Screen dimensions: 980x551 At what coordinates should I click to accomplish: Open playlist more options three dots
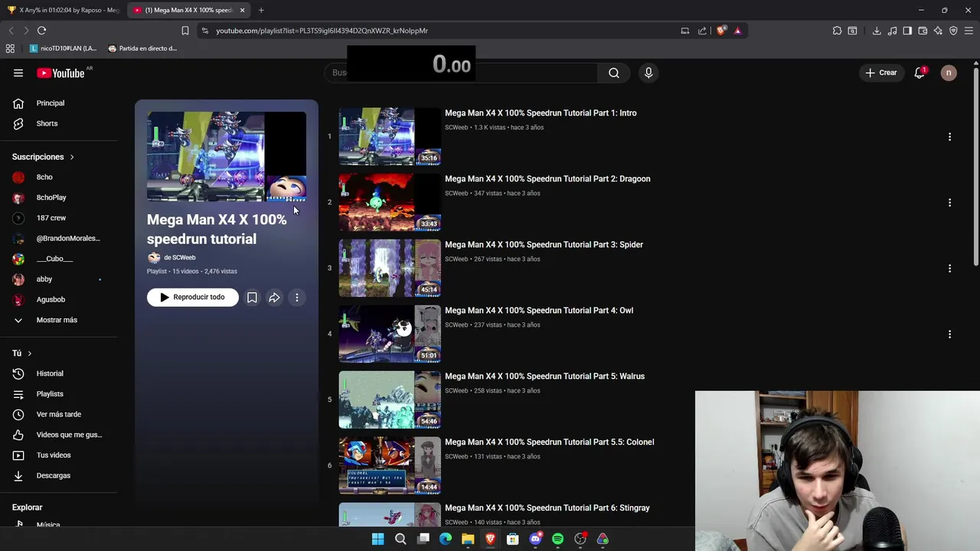(297, 297)
